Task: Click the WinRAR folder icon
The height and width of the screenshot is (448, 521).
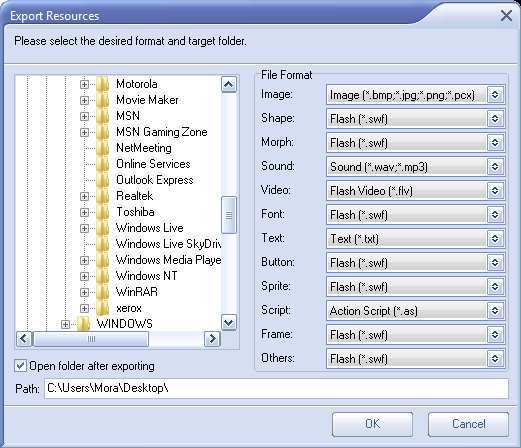Action: click(102, 292)
